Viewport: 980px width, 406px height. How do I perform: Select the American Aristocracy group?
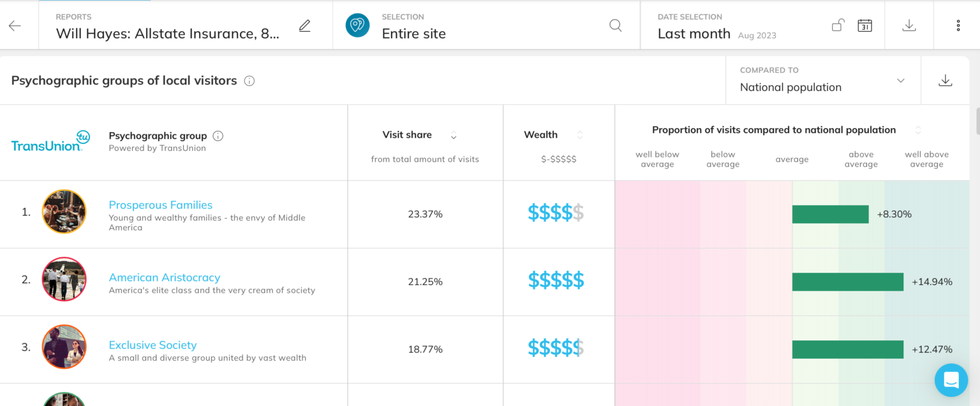pos(165,277)
